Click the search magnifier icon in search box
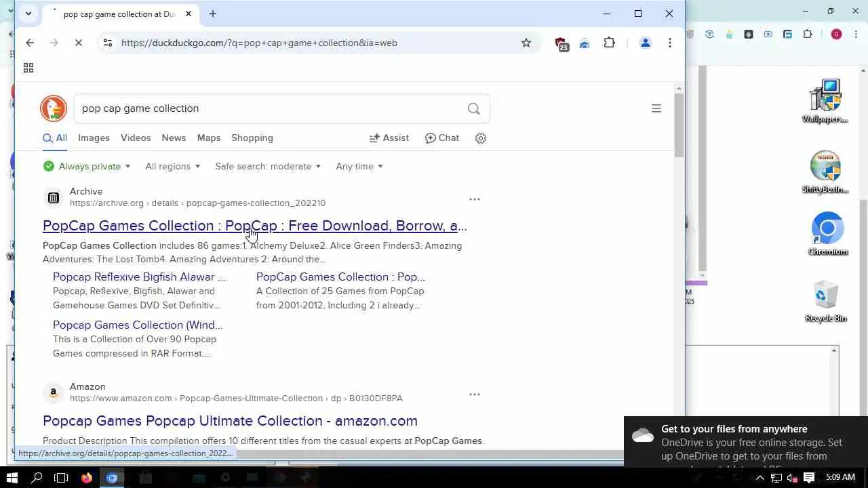The image size is (868, 488). (x=473, y=108)
